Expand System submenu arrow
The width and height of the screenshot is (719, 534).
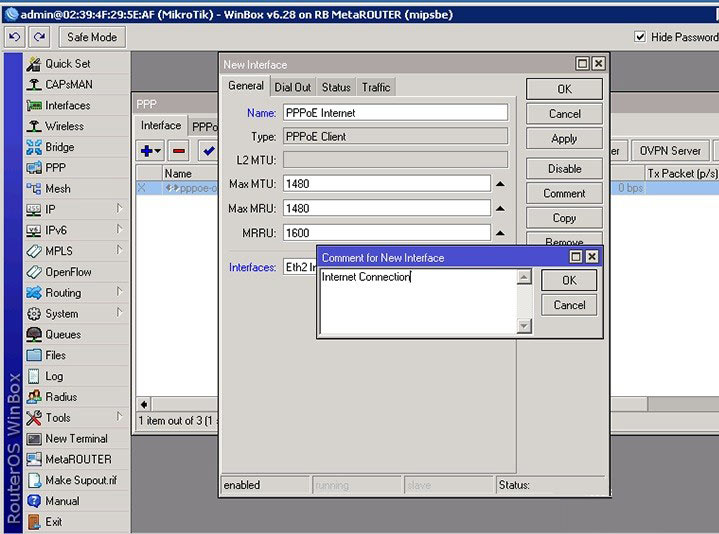119,312
